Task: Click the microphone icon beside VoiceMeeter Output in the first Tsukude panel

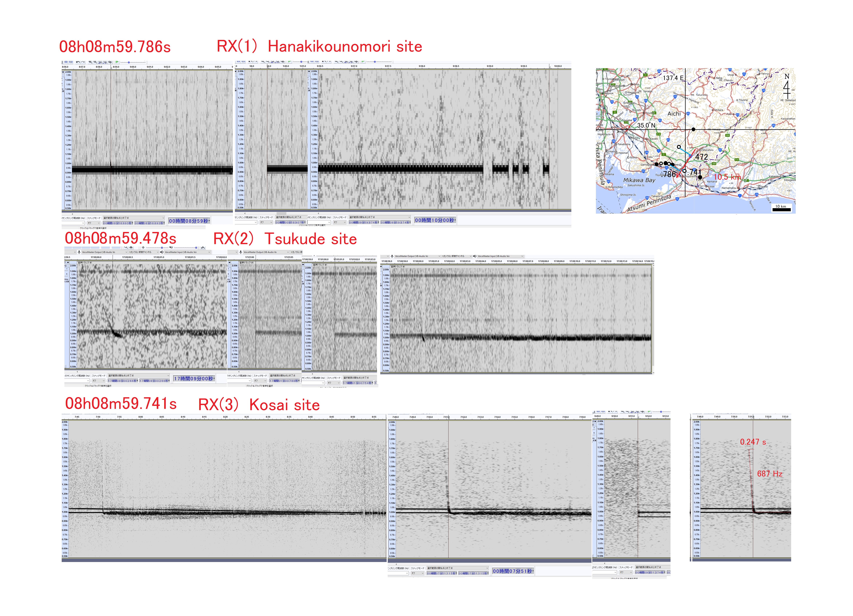Action: pyautogui.click(x=79, y=252)
